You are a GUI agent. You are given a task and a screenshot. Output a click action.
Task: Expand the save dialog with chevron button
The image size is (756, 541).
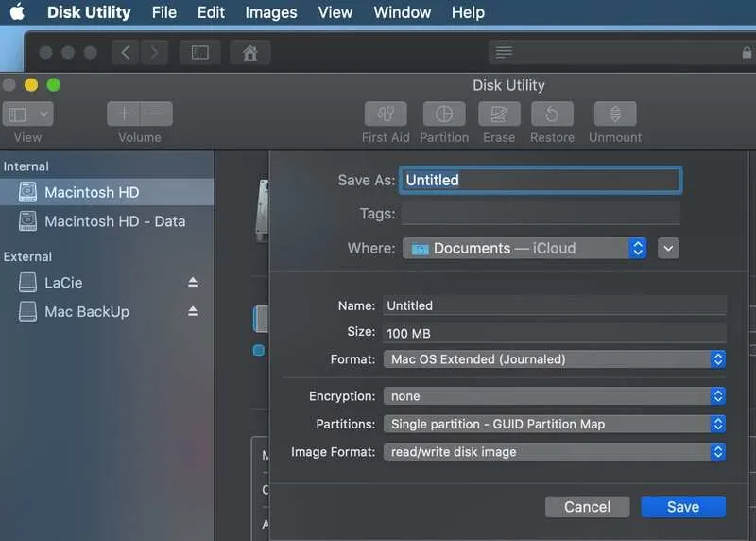tap(668, 248)
